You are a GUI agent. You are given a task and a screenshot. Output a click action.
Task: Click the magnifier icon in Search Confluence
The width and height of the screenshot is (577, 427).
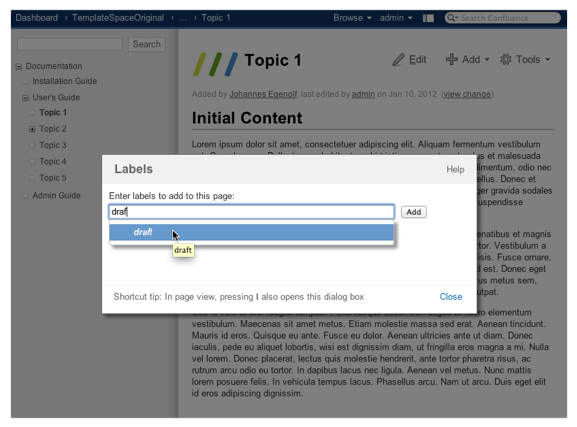451,18
